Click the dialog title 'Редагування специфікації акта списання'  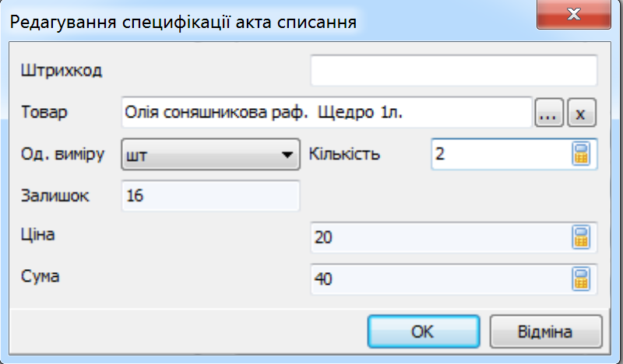click(183, 23)
